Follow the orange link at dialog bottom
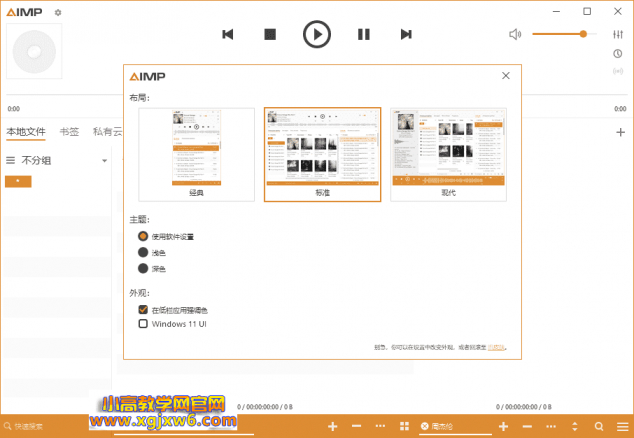 click(496, 347)
